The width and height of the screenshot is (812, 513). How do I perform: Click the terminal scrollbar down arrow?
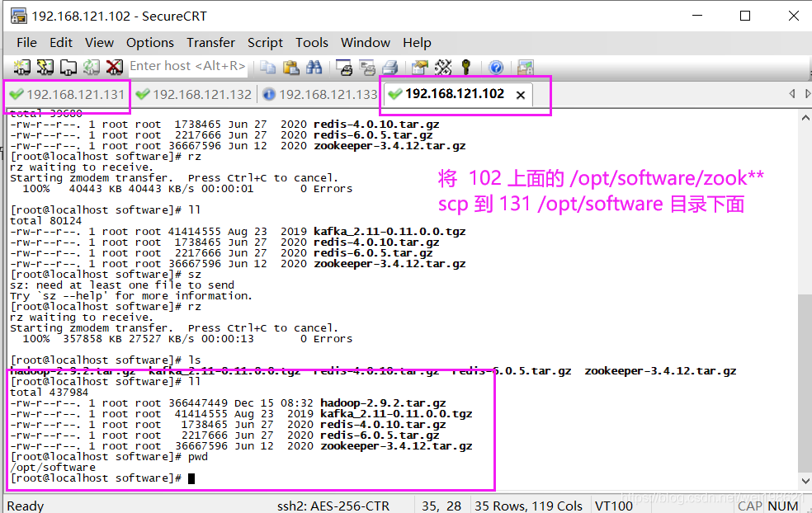click(805, 481)
